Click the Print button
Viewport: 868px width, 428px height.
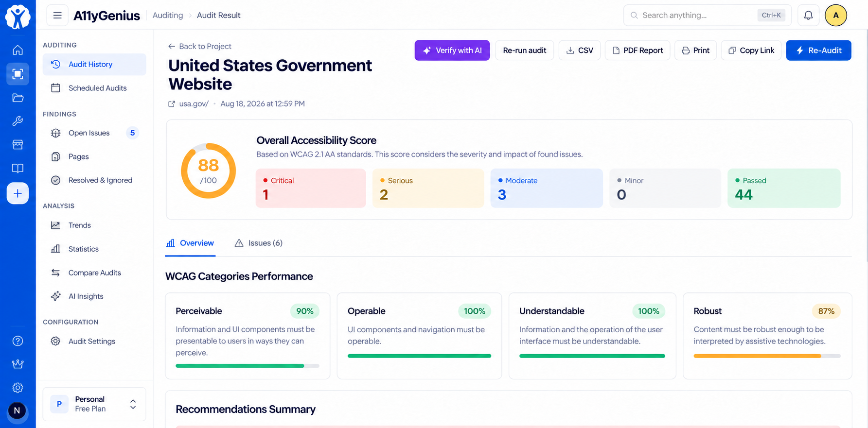point(695,51)
